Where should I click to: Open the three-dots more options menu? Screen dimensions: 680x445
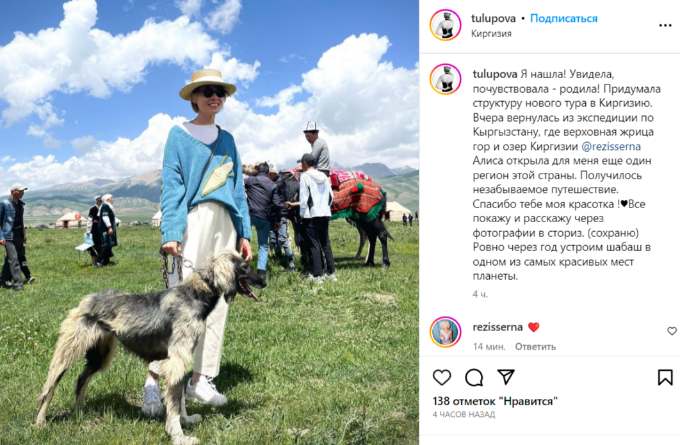665,26
